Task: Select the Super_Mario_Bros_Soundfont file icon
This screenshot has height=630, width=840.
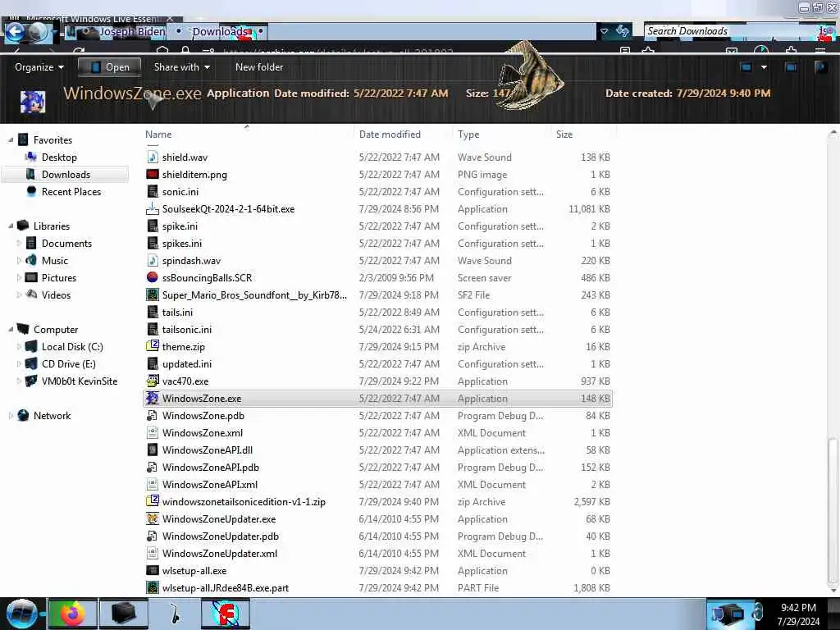Action: pyautogui.click(x=153, y=294)
